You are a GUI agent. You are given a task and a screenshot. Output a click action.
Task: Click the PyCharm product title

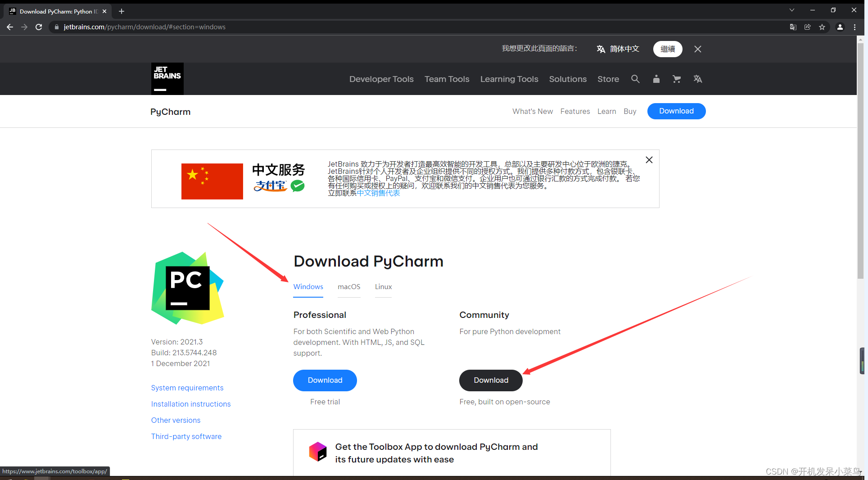[x=170, y=112]
